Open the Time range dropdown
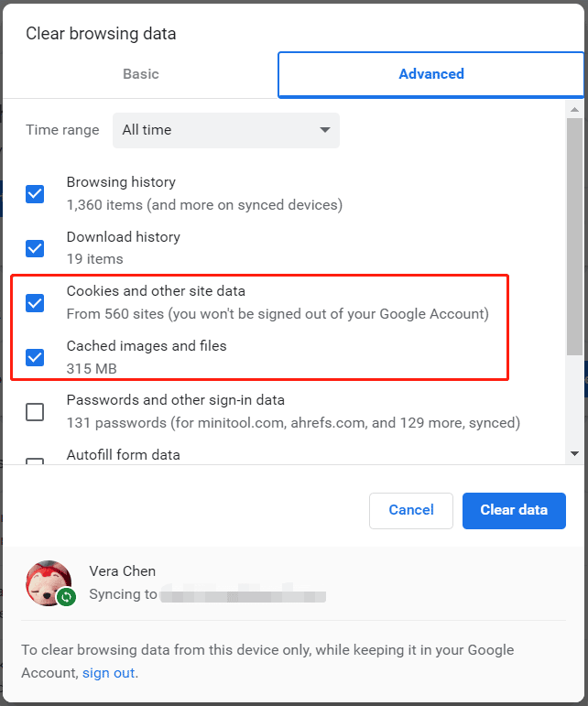 [226, 130]
